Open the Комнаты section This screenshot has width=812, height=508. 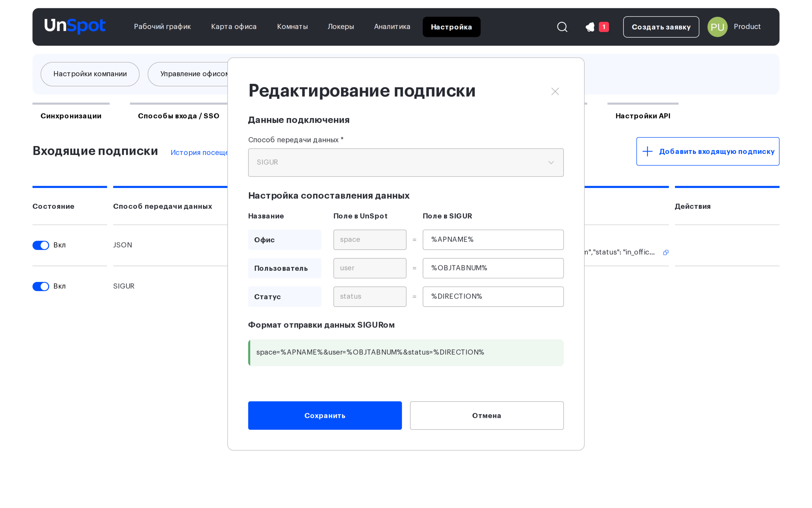292,27
